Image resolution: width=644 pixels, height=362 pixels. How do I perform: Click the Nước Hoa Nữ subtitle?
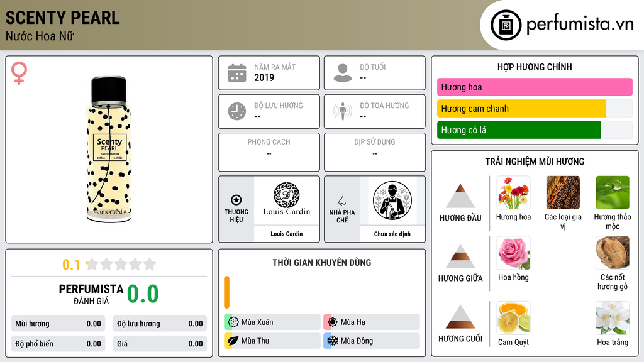(x=40, y=36)
